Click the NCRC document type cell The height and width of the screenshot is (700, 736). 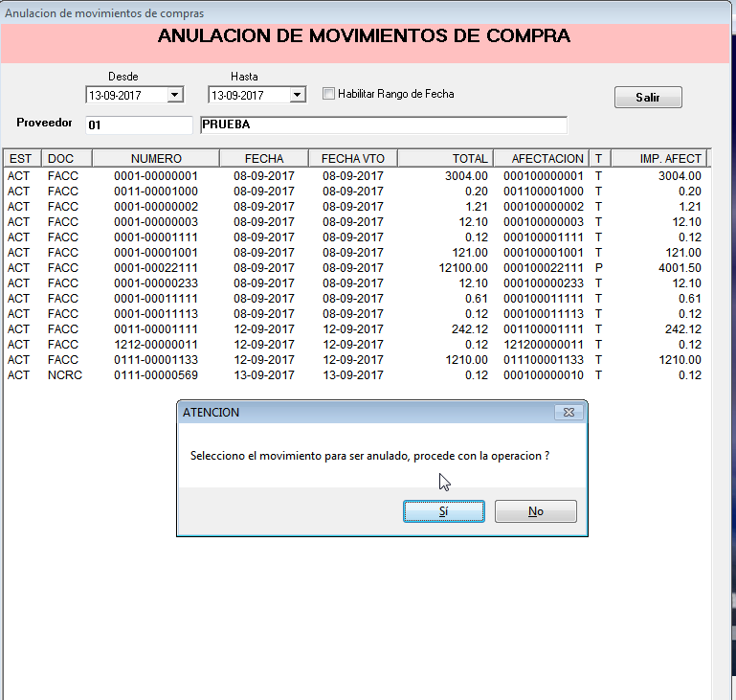65,375
